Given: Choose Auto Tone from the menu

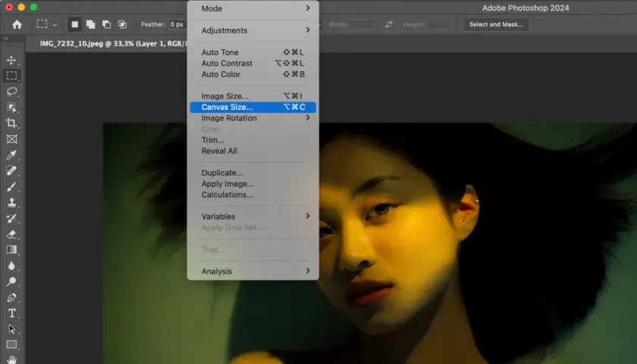Looking at the screenshot, I should click(x=253, y=52).
